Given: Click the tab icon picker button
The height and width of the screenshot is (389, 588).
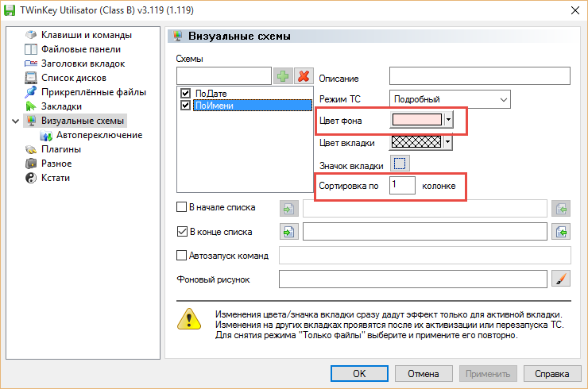Looking at the screenshot, I should pos(400,164).
